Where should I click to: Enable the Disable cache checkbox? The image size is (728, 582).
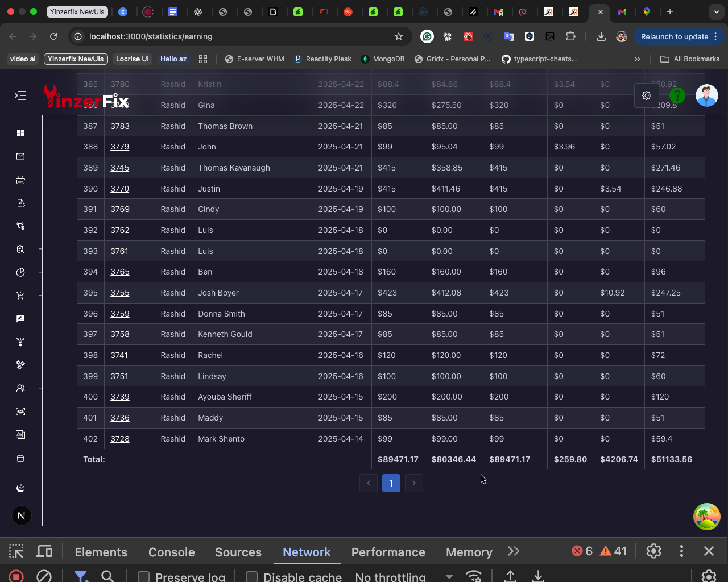(252, 576)
